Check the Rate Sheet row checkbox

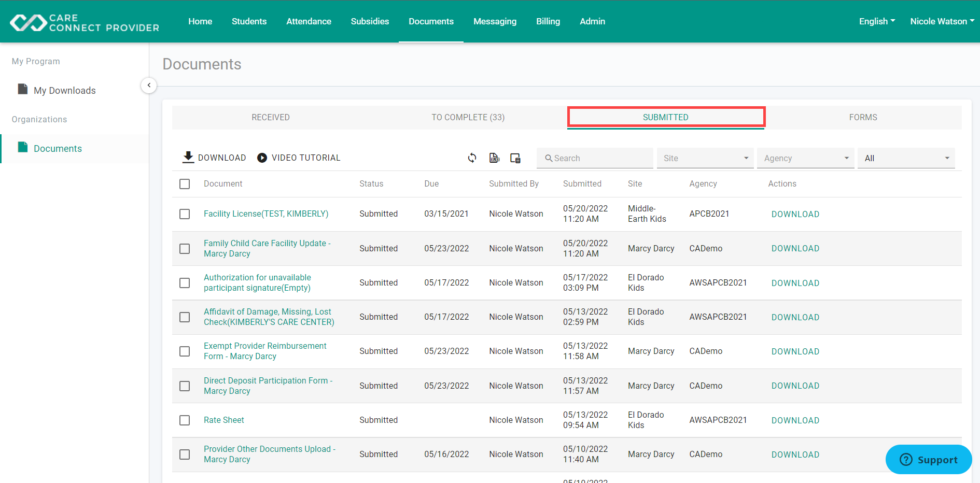[185, 420]
